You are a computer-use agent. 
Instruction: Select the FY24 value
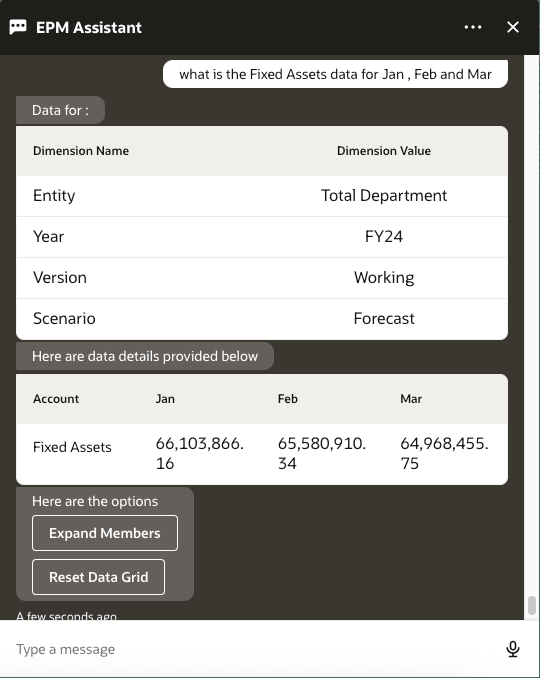384,237
